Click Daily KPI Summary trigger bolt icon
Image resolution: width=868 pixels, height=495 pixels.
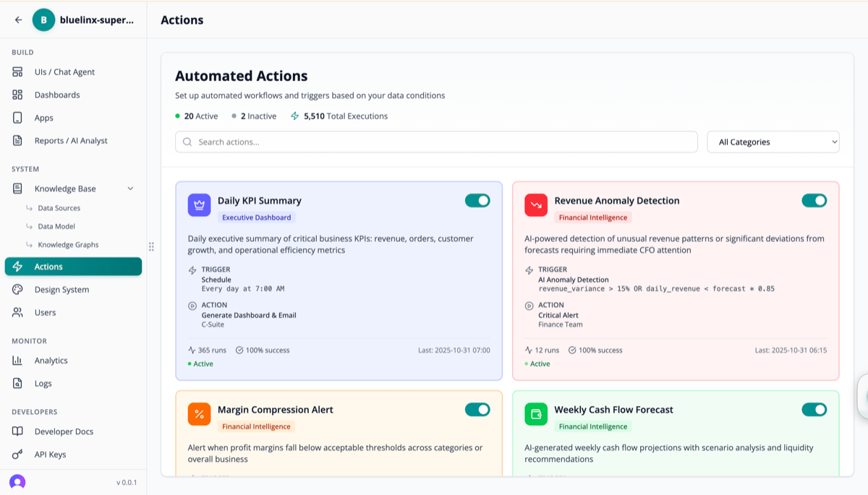[192, 270]
